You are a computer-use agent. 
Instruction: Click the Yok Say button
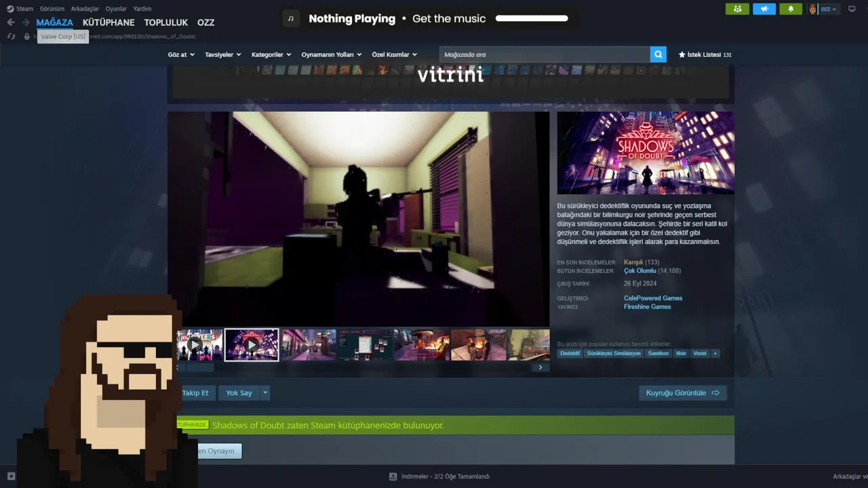239,392
